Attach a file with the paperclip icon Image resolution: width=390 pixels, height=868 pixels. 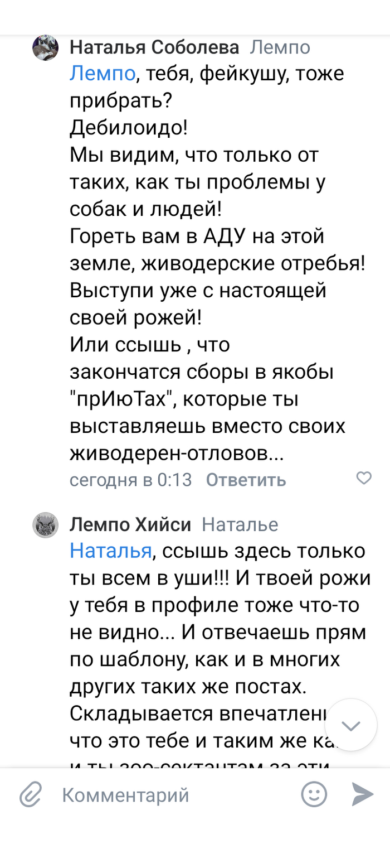(31, 794)
